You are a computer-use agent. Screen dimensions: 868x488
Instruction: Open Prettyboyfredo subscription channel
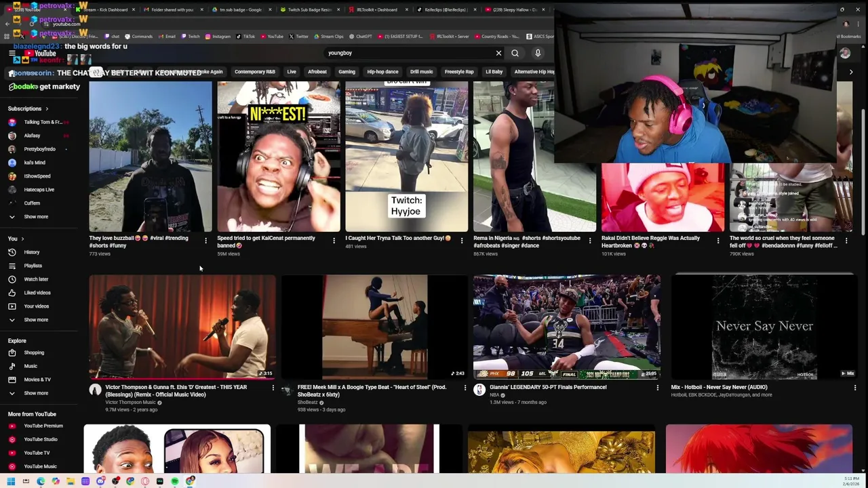coord(39,149)
